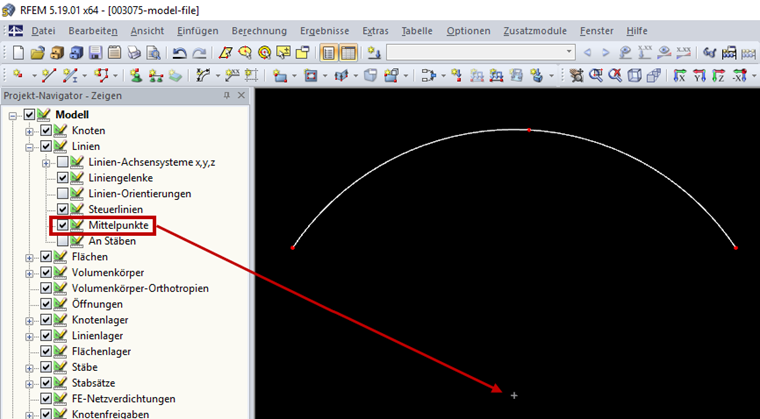Expand the Linien-Achsensysteme node

[46, 162]
